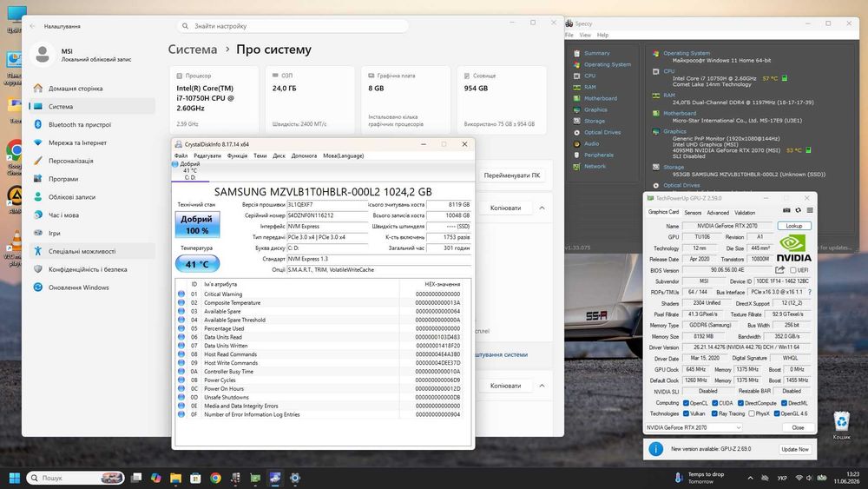This screenshot has height=489, width=868.
Task: Collapse the lower Копіювати section chevron
Action: click(x=542, y=386)
